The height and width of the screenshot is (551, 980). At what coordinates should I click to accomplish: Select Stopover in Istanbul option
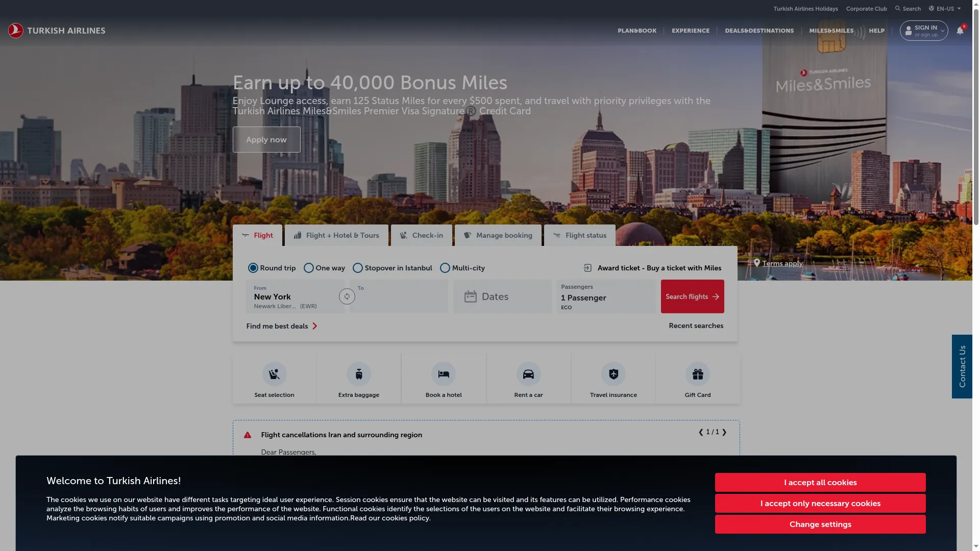(358, 268)
